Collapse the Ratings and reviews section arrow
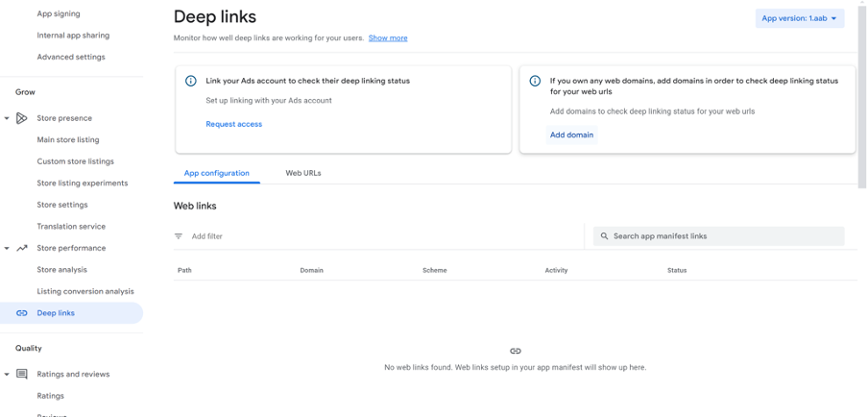Image resolution: width=868 pixels, height=417 pixels. point(7,375)
